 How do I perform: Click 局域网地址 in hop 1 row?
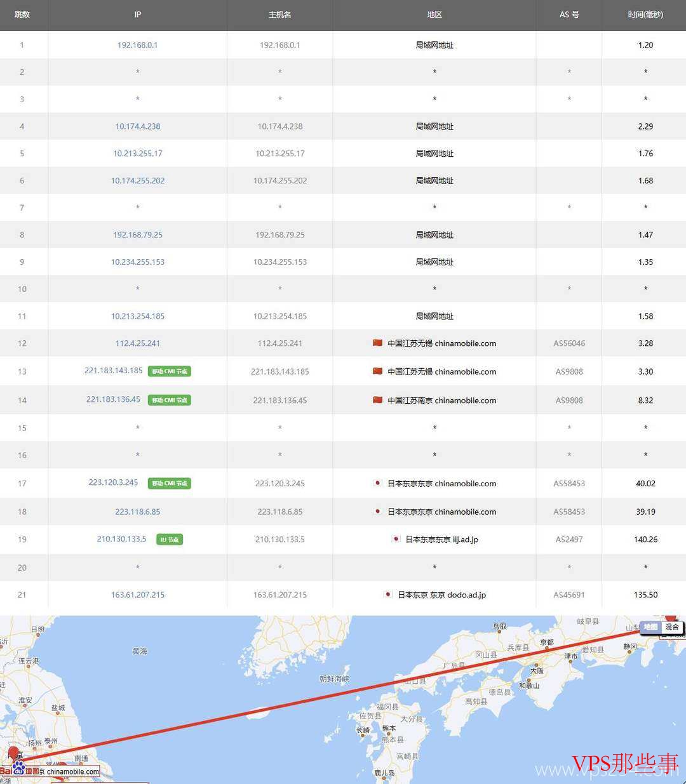[x=434, y=45]
